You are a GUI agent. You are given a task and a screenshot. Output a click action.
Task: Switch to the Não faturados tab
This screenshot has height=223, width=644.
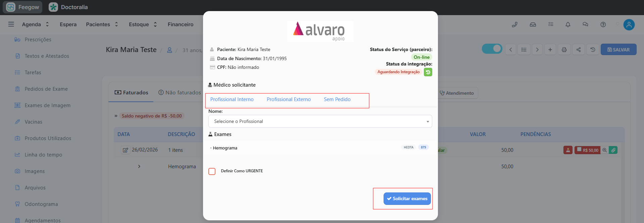tap(180, 93)
